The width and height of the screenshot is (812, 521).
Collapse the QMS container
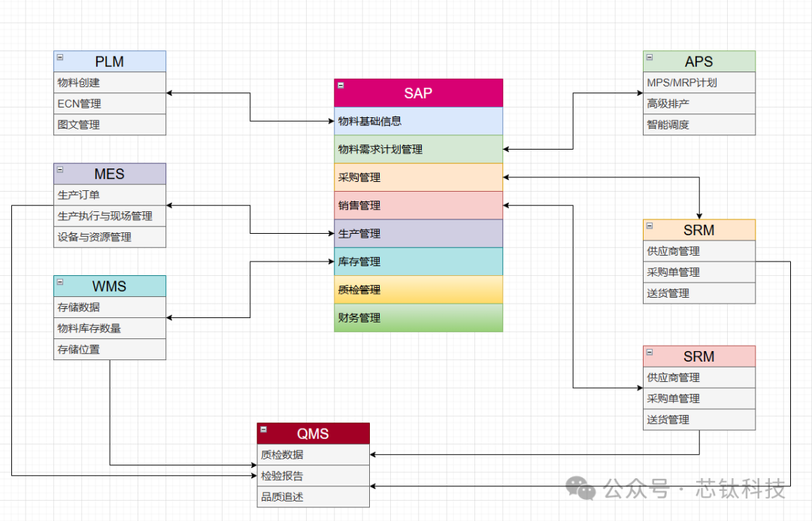point(263,429)
